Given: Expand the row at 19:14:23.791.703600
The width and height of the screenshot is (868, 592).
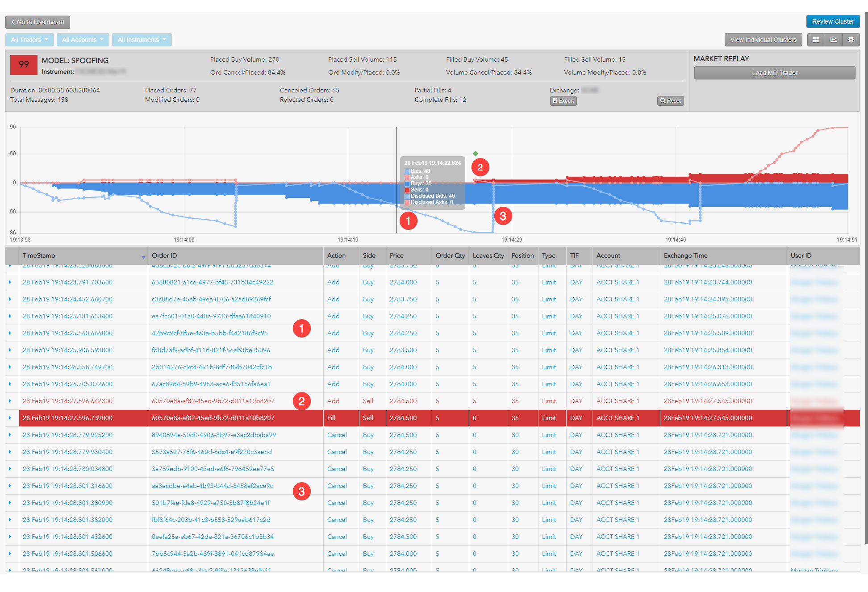Looking at the screenshot, I should pyautogui.click(x=10, y=282).
